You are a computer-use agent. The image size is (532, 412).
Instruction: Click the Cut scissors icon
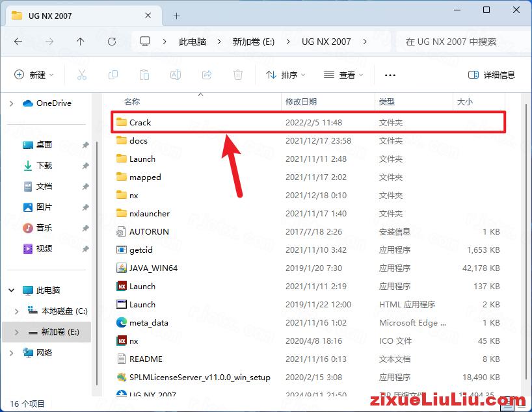[82, 75]
